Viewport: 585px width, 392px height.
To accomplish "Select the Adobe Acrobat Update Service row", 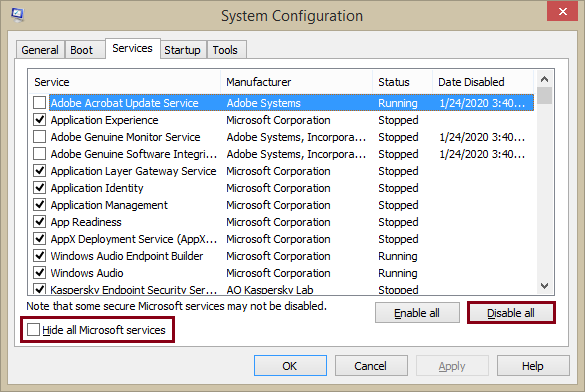I will pyautogui.click(x=291, y=103).
